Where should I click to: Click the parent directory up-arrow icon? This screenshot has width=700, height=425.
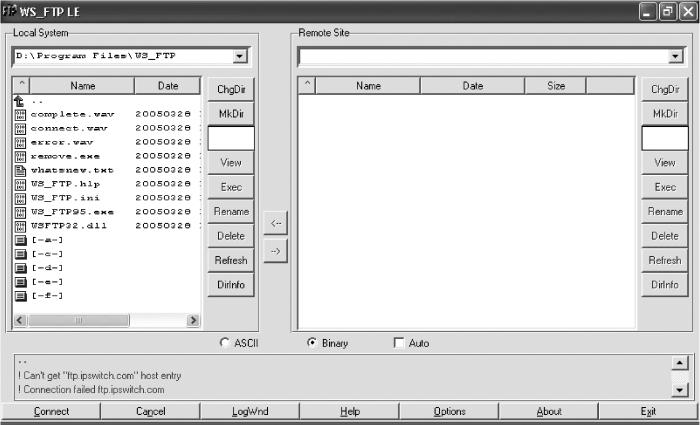pyautogui.click(x=19, y=101)
